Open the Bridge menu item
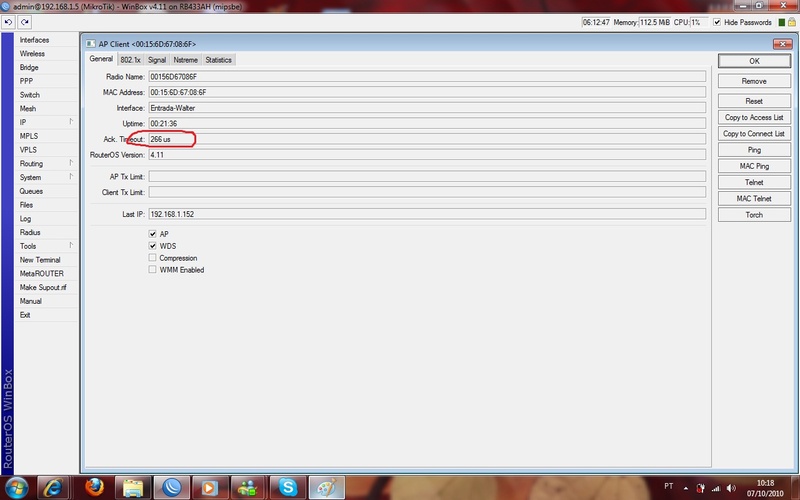 (x=46, y=67)
